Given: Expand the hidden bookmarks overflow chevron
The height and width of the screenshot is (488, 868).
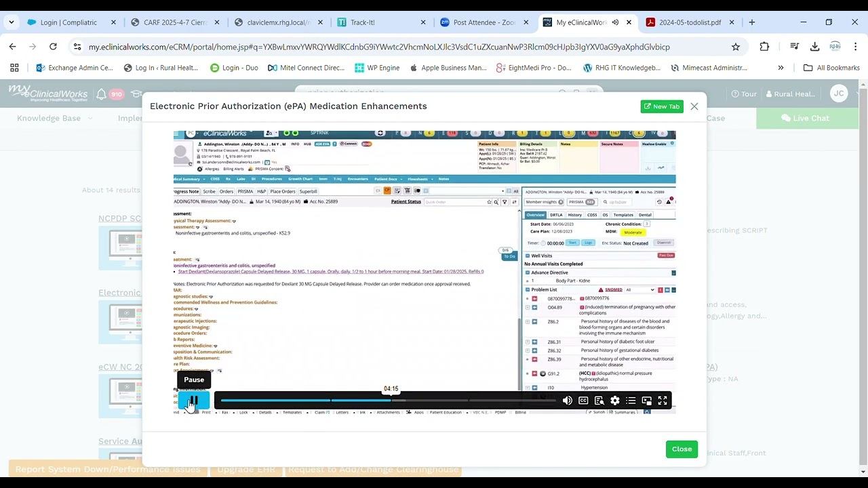Looking at the screenshot, I should (781, 68).
